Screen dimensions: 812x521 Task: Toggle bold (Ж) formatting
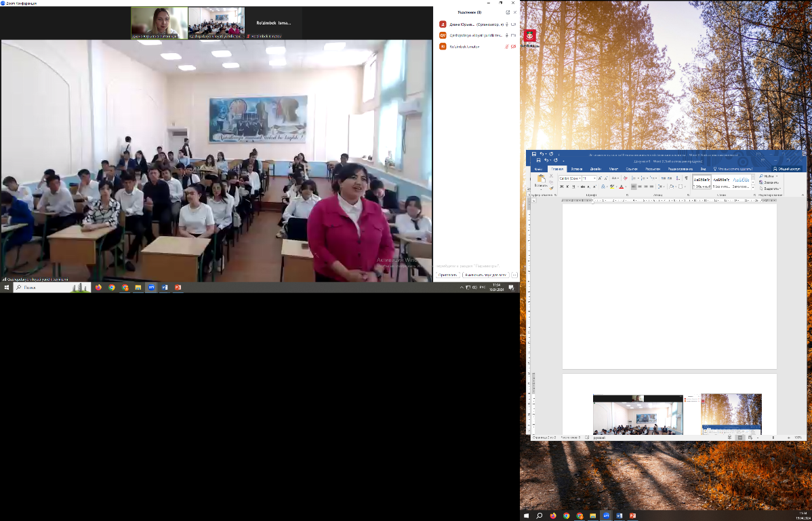[x=562, y=187]
